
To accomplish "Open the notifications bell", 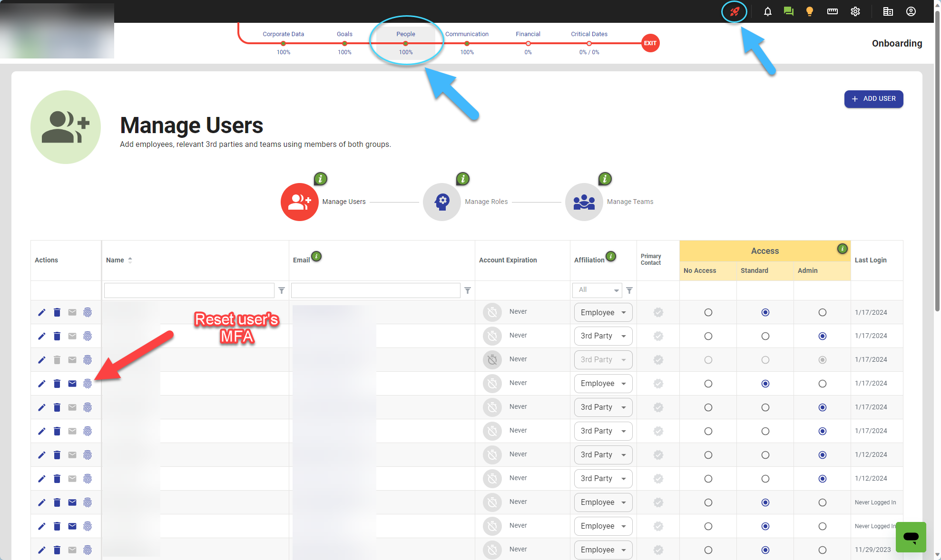I will pyautogui.click(x=767, y=11).
